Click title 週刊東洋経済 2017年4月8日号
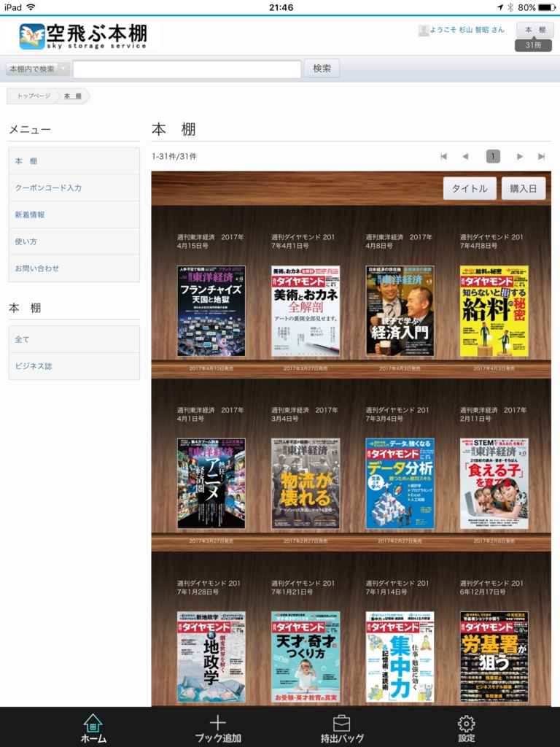 point(400,241)
